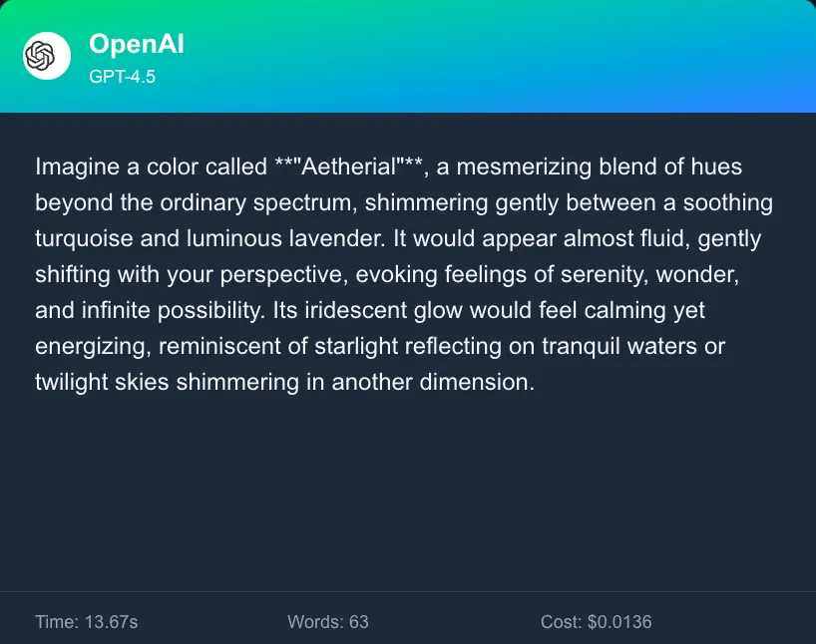Click the OpenAI logo icon
Viewport: 816px width, 644px height.
[x=47, y=56]
